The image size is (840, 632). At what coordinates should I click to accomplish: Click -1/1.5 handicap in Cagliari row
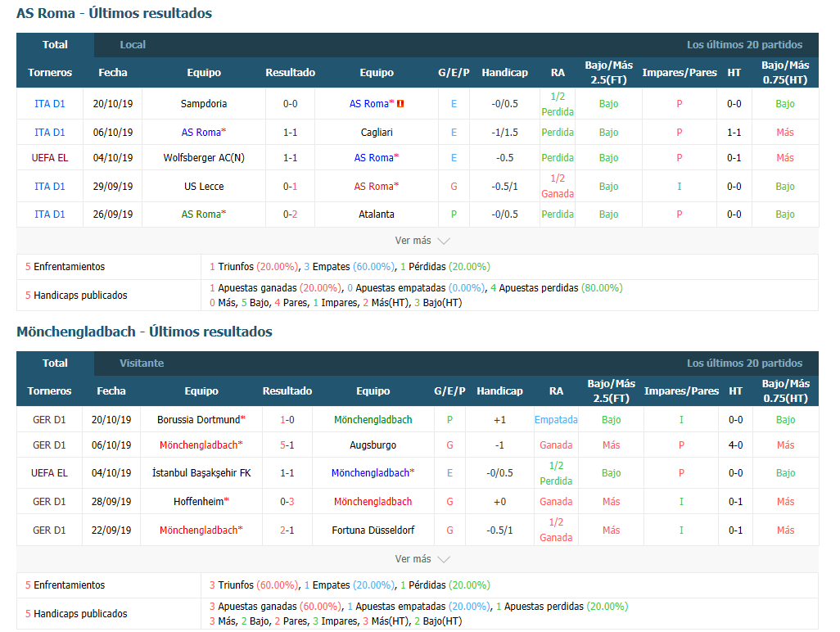(504, 133)
